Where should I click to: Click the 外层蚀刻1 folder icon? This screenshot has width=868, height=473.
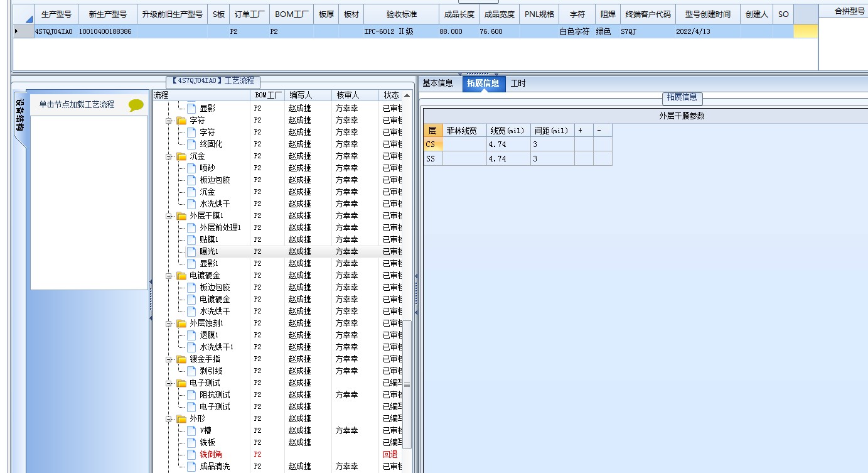(181, 323)
